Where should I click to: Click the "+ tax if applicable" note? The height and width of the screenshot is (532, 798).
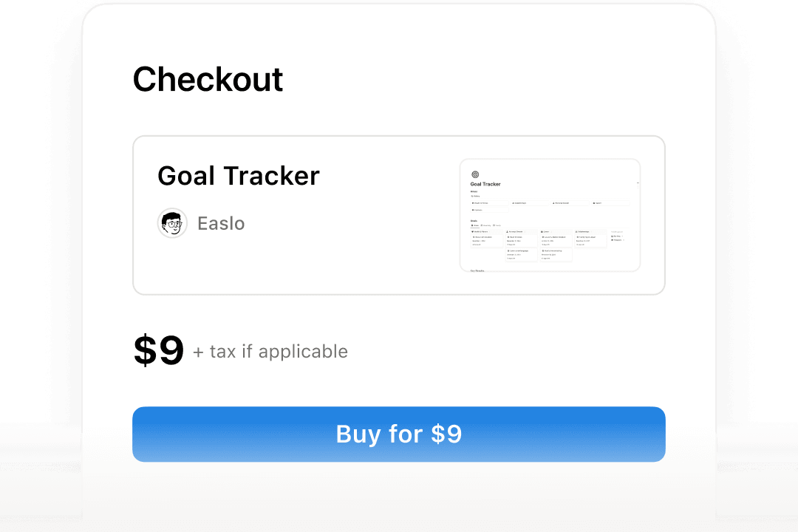[270, 352]
